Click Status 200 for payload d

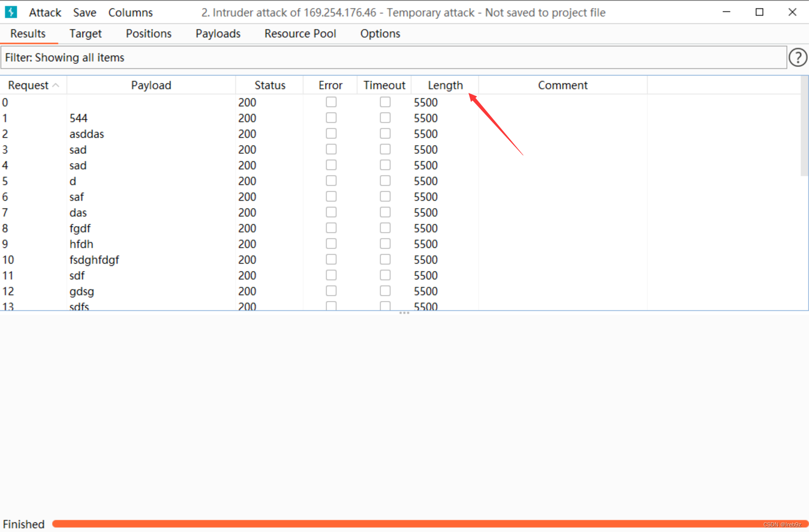tap(247, 181)
